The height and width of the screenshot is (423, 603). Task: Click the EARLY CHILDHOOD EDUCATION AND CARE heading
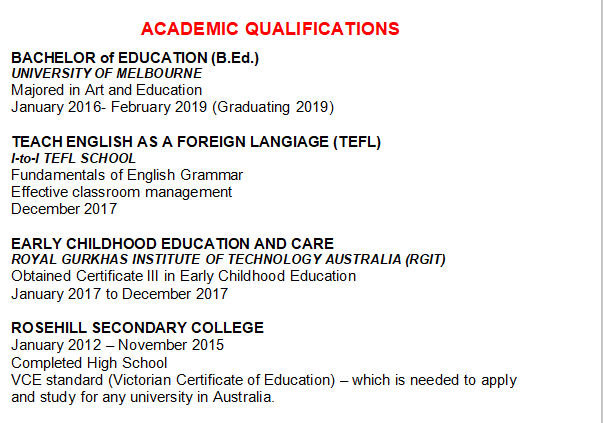click(x=172, y=244)
